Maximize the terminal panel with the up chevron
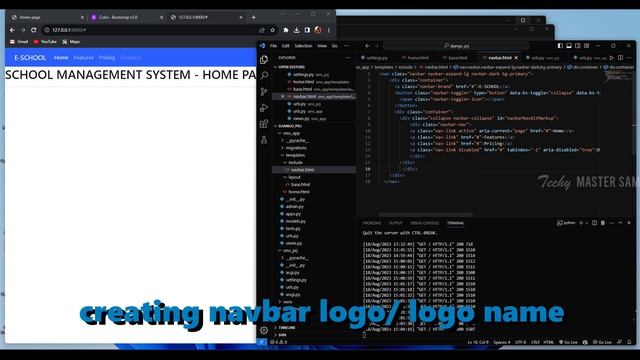 [x=620, y=223]
